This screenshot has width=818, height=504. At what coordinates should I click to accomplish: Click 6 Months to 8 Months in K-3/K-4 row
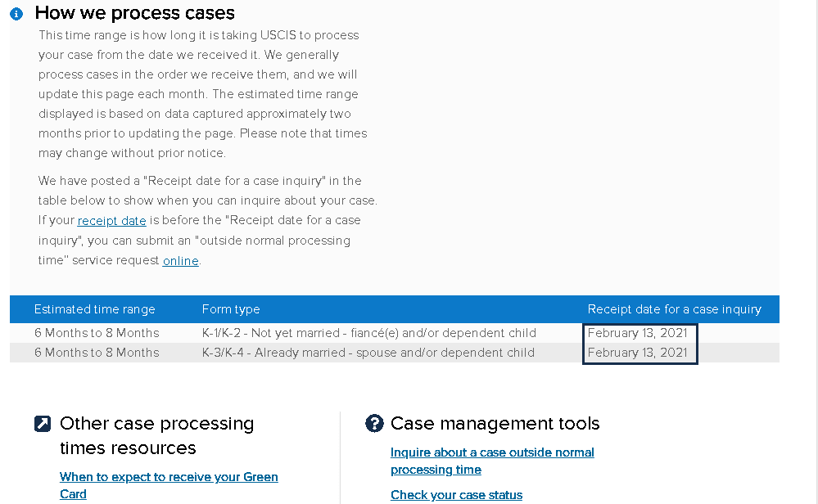[x=97, y=353]
